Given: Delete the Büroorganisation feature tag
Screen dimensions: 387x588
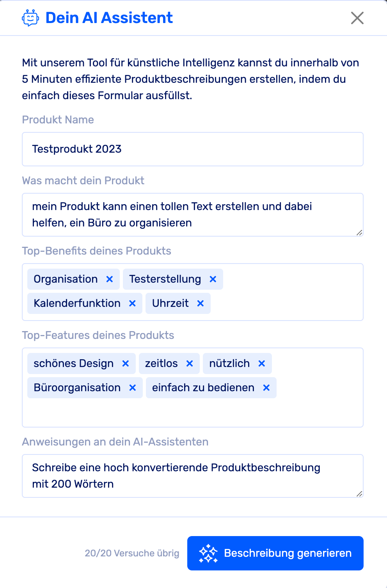Looking at the screenshot, I should pyautogui.click(x=133, y=388).
